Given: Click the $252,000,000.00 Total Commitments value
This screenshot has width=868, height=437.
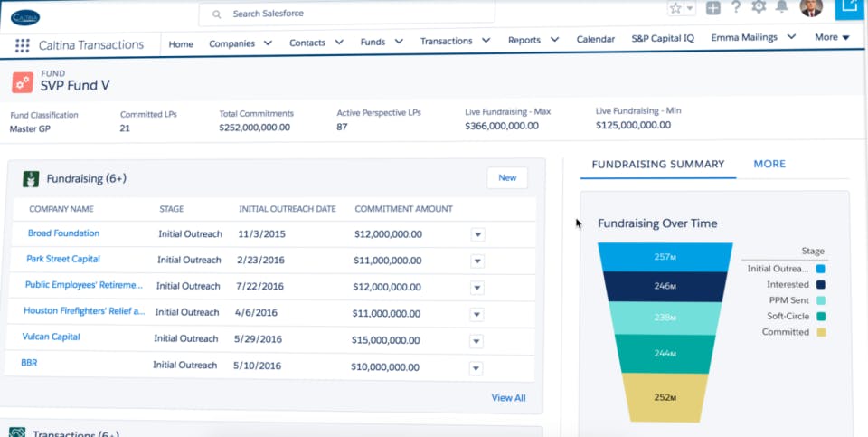Looking at the screenshot, I should 255,128.
